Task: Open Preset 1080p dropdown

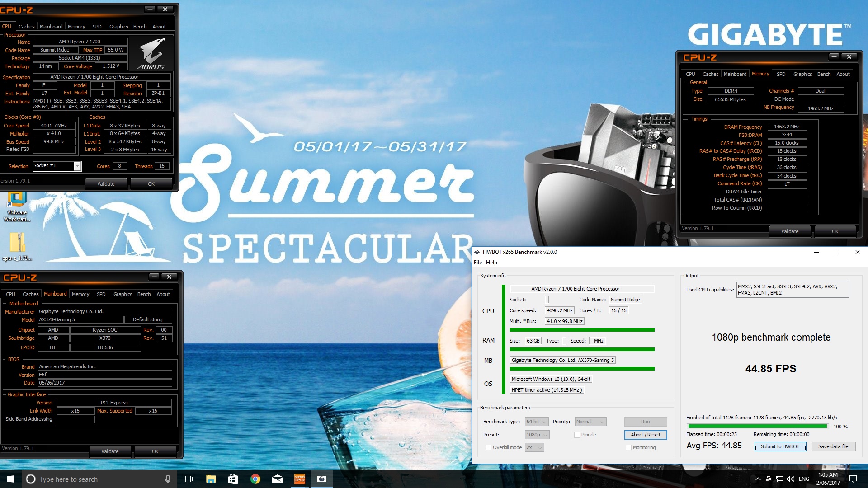Action: (537, 435)
